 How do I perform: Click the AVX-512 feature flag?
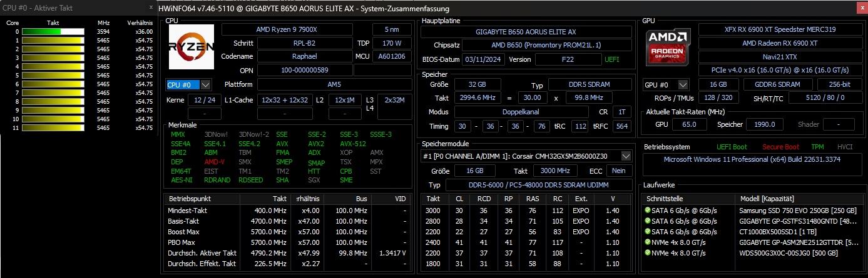coord(353,144)
